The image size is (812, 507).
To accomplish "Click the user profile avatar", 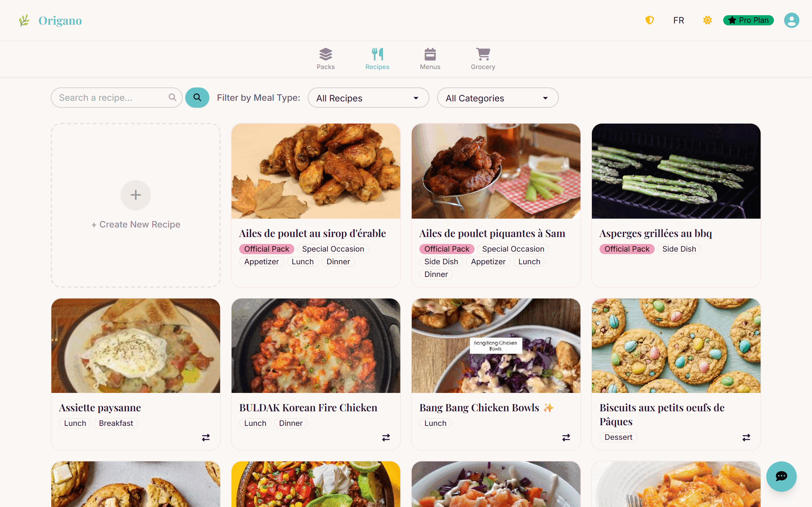I will [791, 21].
